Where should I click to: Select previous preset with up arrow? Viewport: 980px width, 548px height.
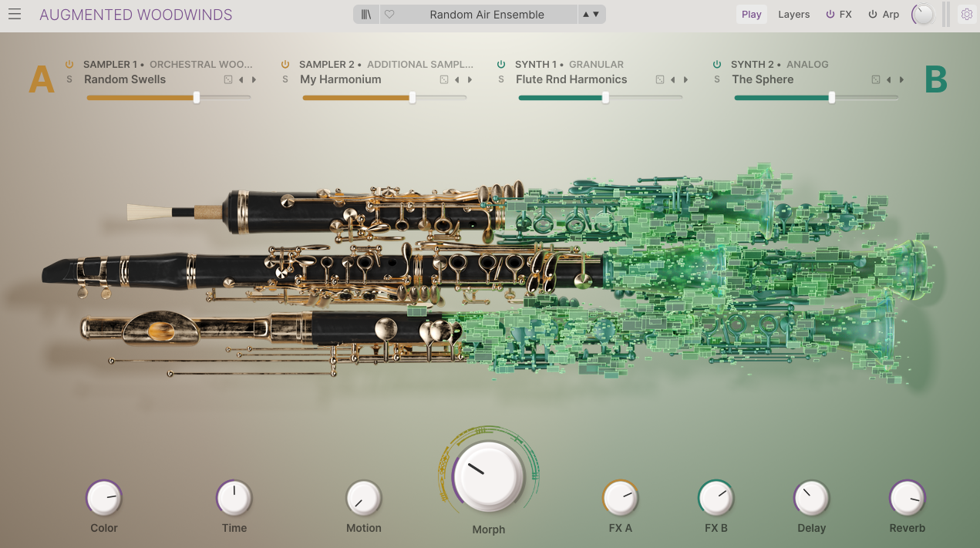tap(587, 15)
